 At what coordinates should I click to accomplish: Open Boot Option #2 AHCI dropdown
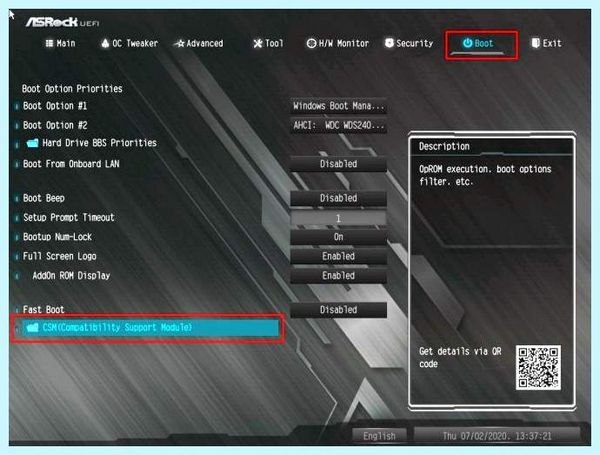point(338,126)
